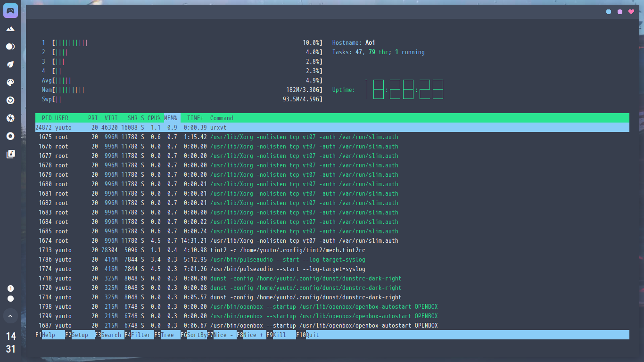Click F5 Tree in the bottom bar
Screen dimensions: 644x362
coord(164,335)
